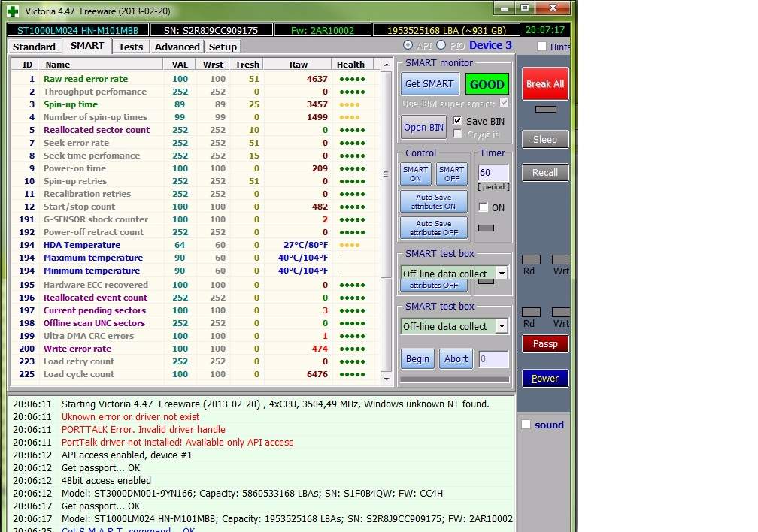Image resolution: width=758 pixels, height=532 pixels.
Task: Click Auto Save attributes ON button
Action: pos(434,201)
